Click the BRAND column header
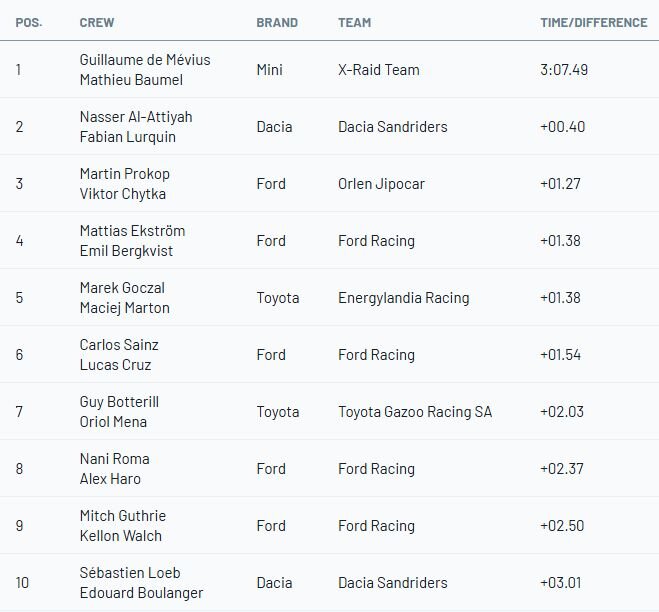Screen dimensions: 659x612 277,22
